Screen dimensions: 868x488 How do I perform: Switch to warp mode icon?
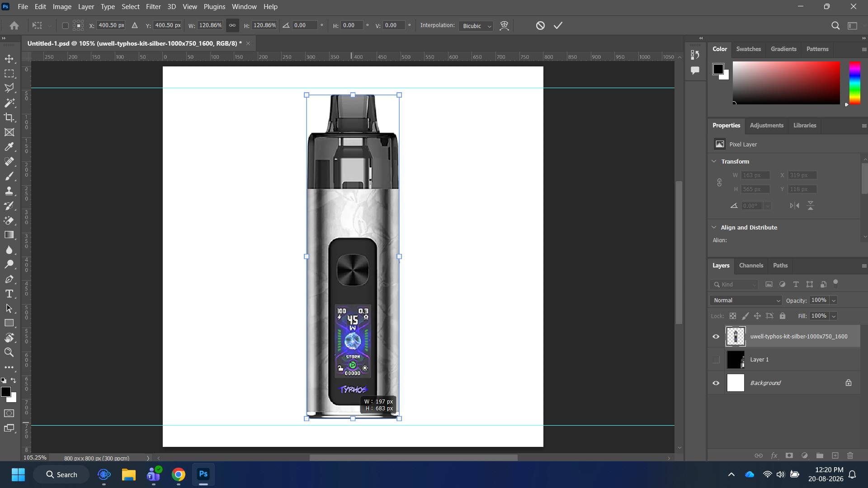(x=504, y=26)
